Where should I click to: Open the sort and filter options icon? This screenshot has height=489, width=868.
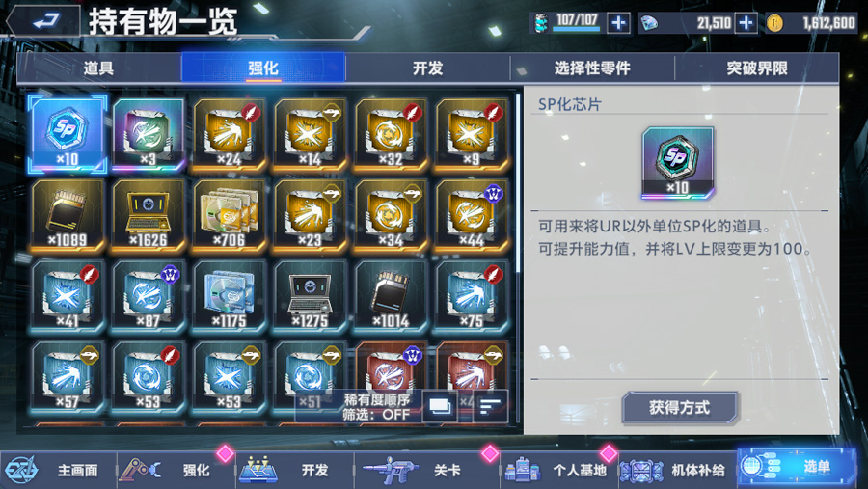click(490, 406)
